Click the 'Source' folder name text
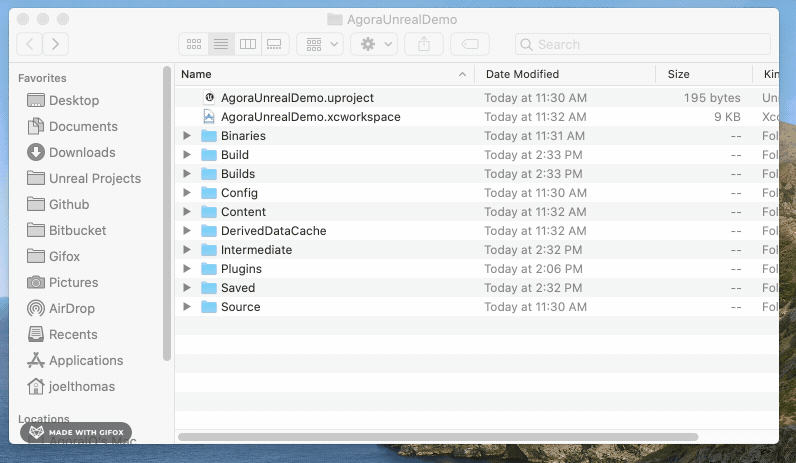Viewport: 796px width, 463px height. coord(241,307)
